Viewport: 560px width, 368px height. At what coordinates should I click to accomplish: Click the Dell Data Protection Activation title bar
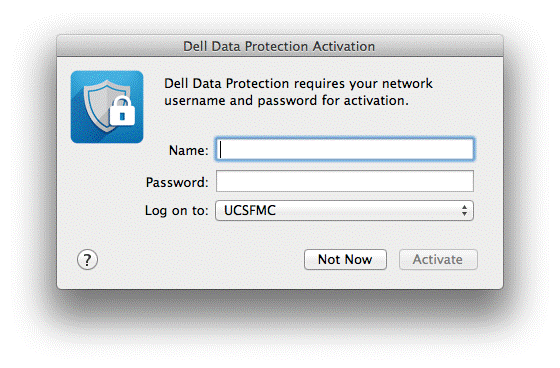[280, 46]
